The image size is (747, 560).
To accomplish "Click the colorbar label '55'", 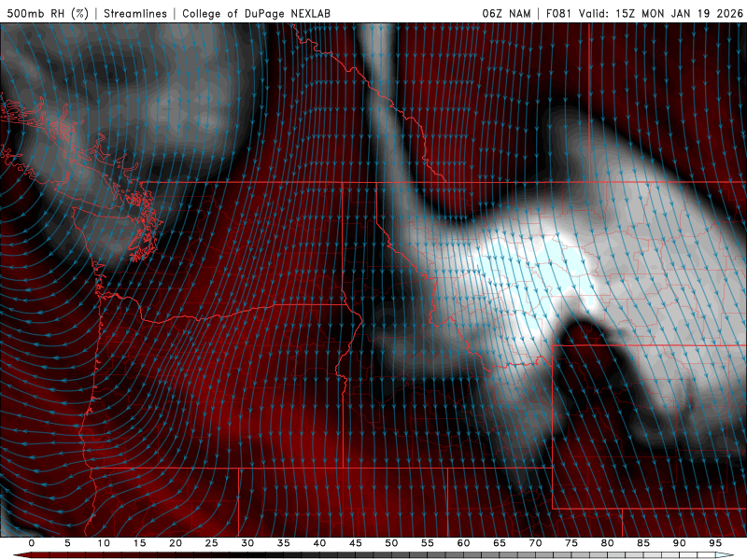I will 428,543.
